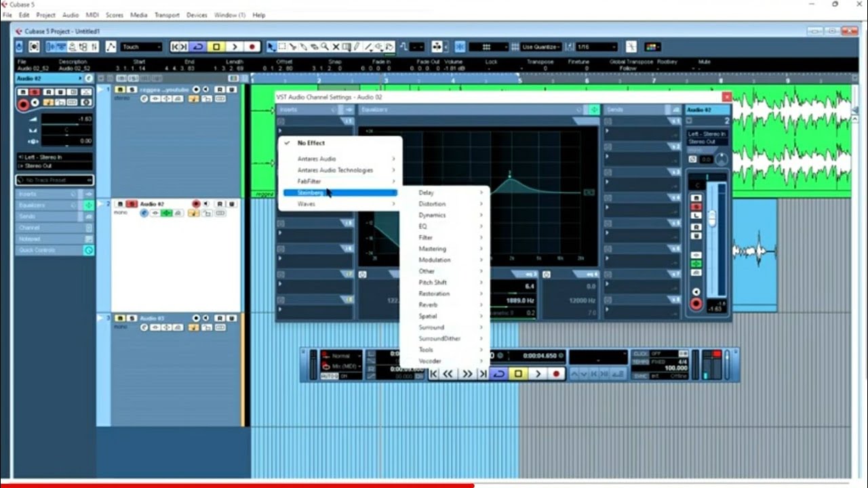Viewport: 868px width, 488px height.
Task: Click Fast Forward on the transport panel
Action: (x=467, y=373)
